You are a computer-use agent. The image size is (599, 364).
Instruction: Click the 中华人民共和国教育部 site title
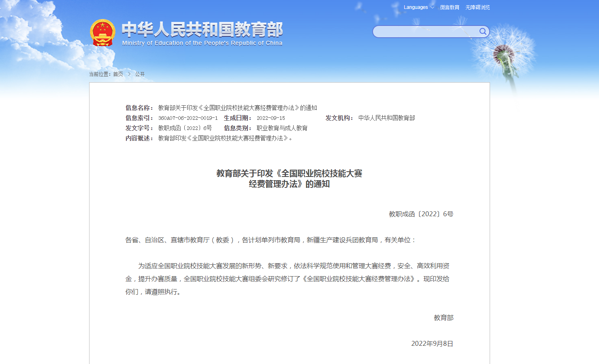202,30
